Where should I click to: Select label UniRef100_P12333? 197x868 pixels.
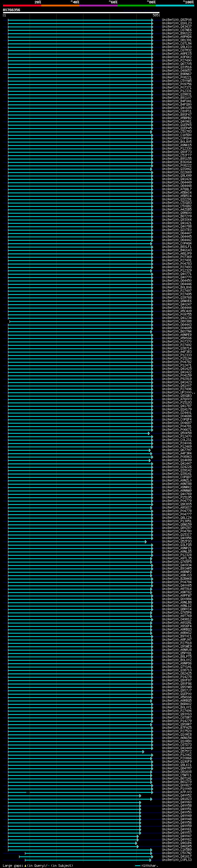point(177,355)
